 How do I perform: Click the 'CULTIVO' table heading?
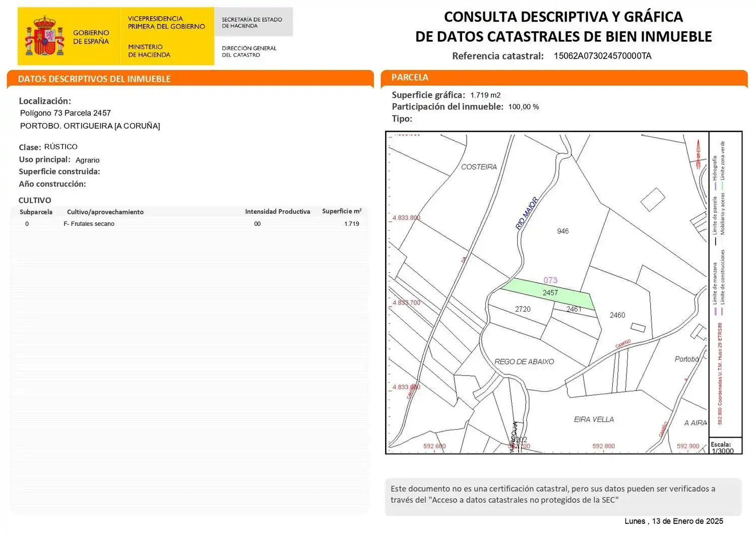pos(35,200)
